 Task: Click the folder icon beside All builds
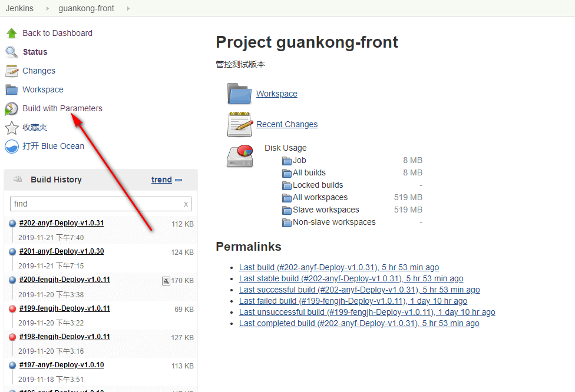(287, 173)
